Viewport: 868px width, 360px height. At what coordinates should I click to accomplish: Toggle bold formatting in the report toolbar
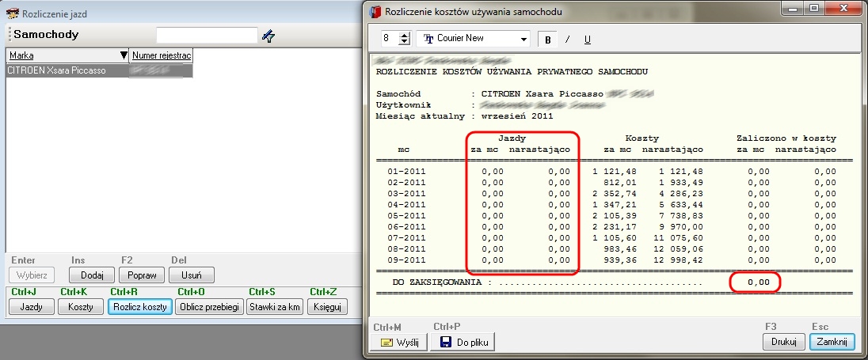(x=548, y=40)
